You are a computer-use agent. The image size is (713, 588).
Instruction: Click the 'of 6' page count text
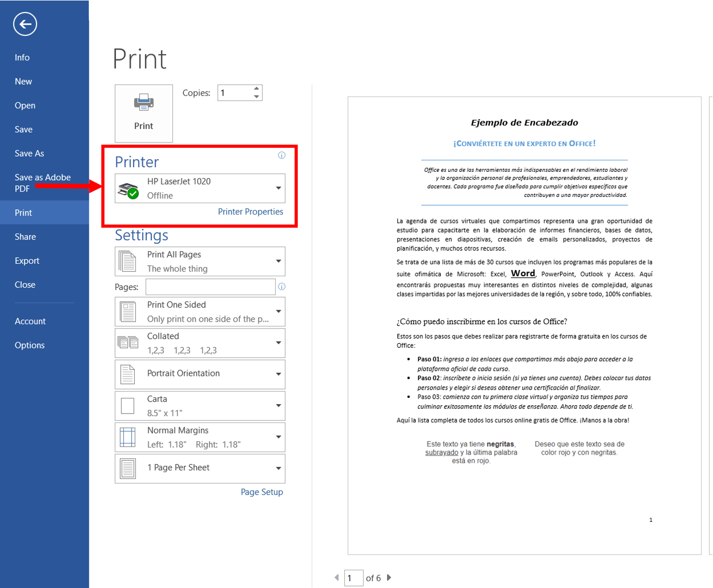pos(373,578)
